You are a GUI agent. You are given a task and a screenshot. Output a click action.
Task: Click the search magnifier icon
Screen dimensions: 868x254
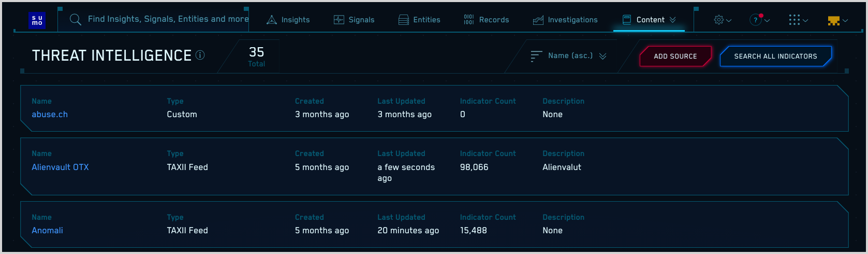click(x=76, y=20)
